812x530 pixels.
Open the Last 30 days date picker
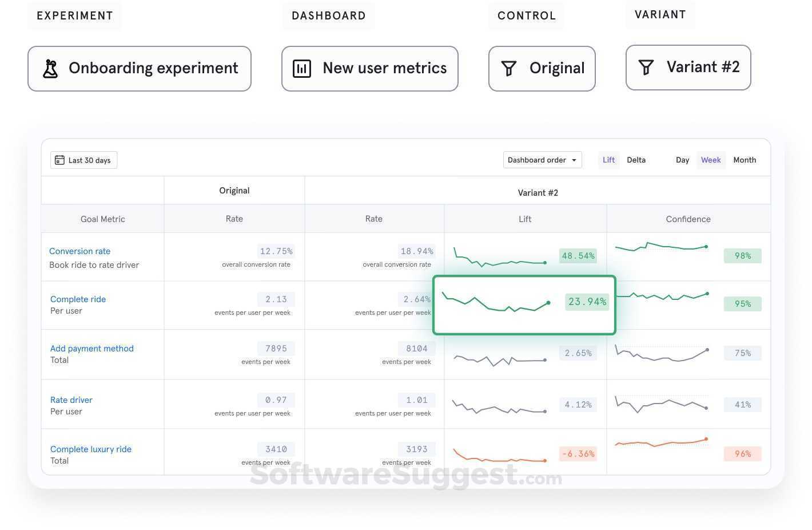[83, 160]
